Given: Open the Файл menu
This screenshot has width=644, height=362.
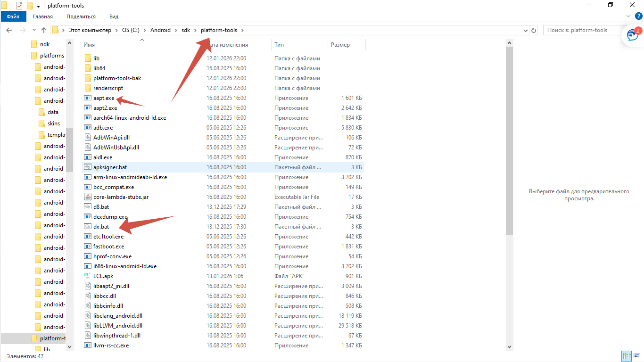Looking at the screenshot, I should [x=13, y=16].
